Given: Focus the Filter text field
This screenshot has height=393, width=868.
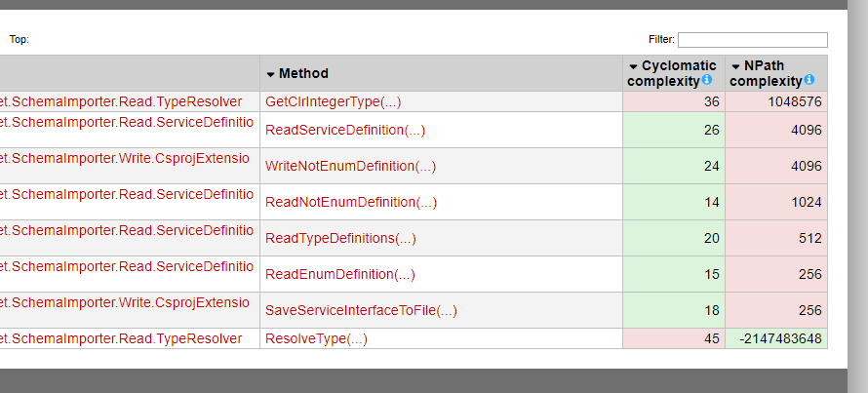Looking at the screenshot, I should click(x=752, y=40).
